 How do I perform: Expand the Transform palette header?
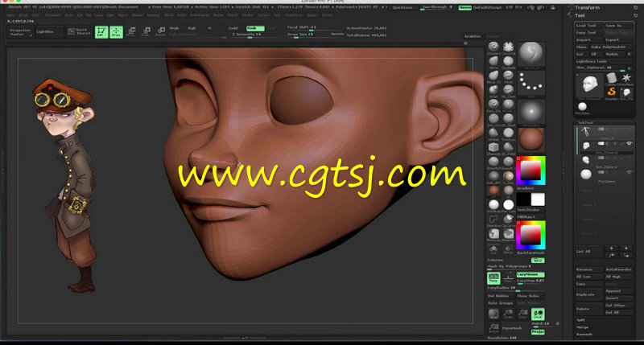coord(588,7)
